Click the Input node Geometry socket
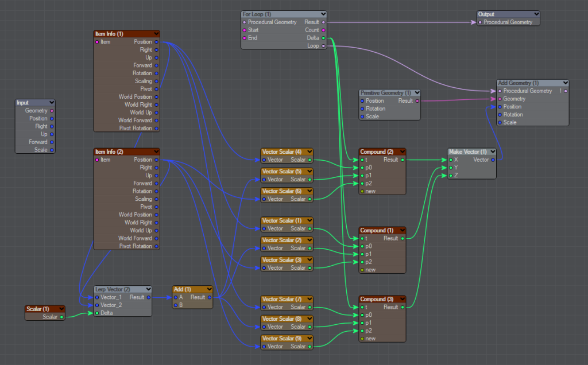Viewport: 588px width, 365px height. (52, 111)
